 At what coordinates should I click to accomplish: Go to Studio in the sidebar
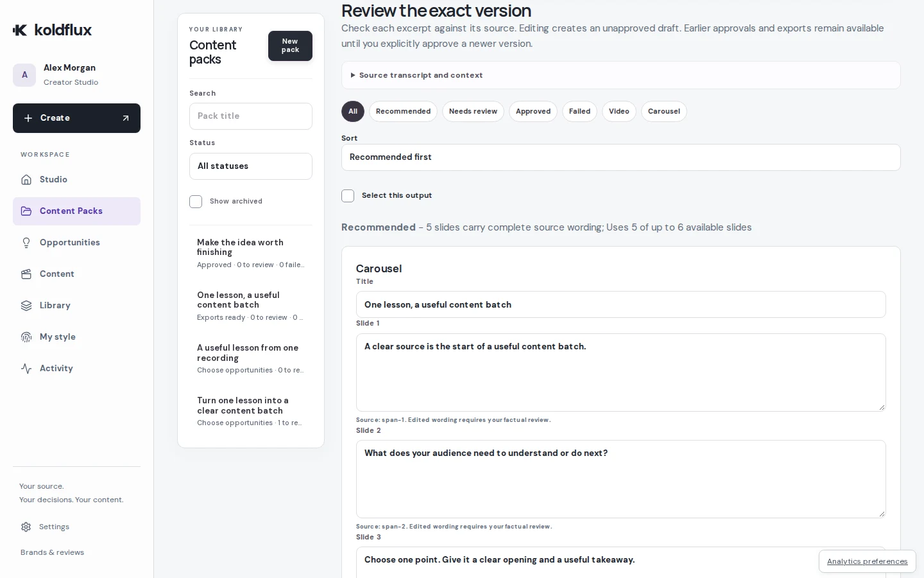coord(76,180)
